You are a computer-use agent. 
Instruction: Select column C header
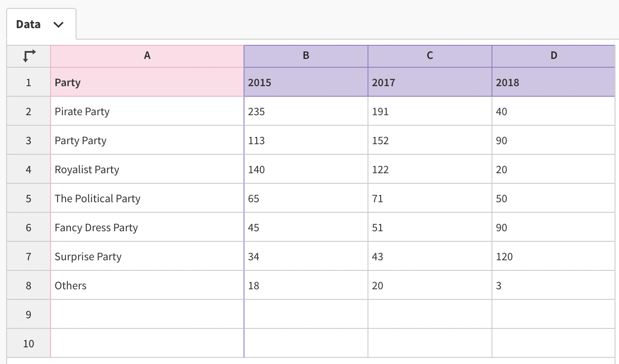pos(430,56)
